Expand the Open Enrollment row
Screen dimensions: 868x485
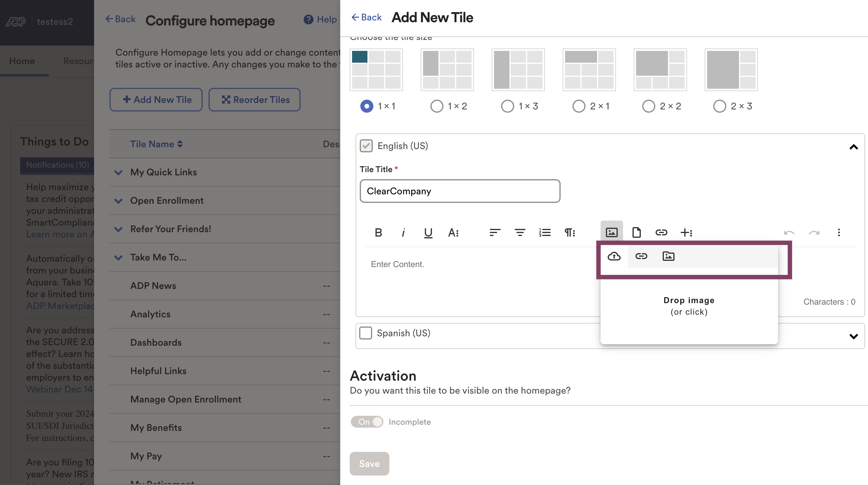[118, 201]
